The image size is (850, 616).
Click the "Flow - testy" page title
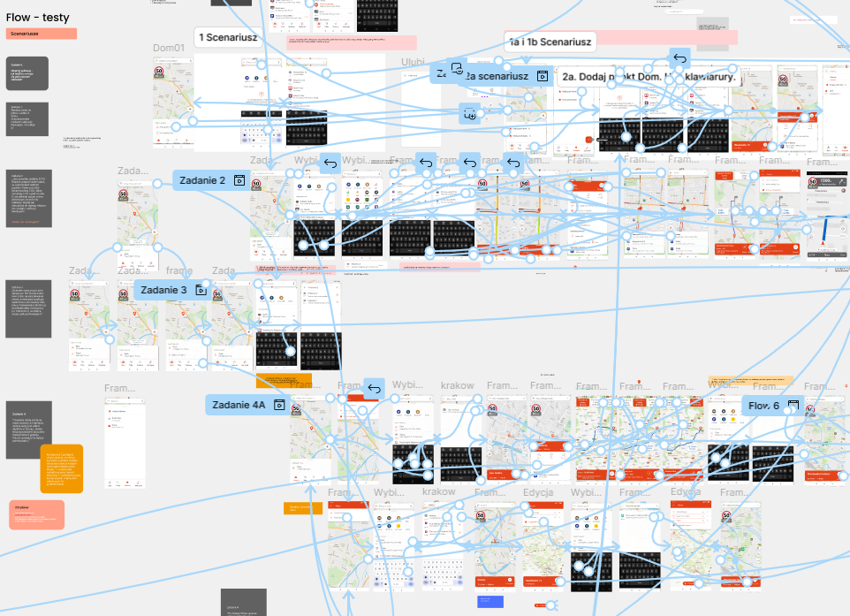click(37, 17)
